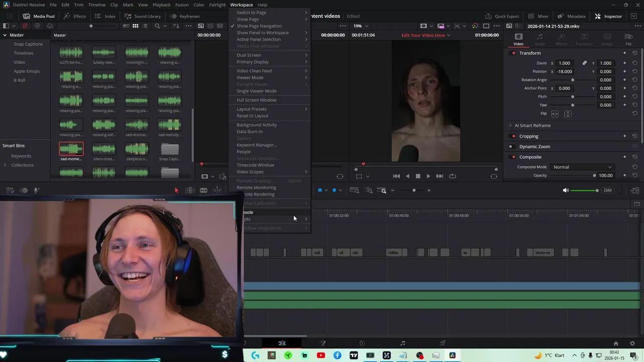Screen dimensions: 644x362
Task: Click the blue flag icon in timeline toolbar
Action: 319,190
